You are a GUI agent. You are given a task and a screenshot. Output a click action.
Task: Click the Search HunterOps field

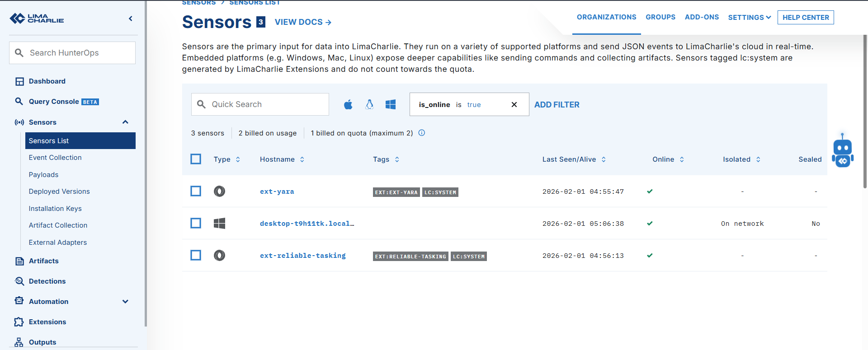72,53
